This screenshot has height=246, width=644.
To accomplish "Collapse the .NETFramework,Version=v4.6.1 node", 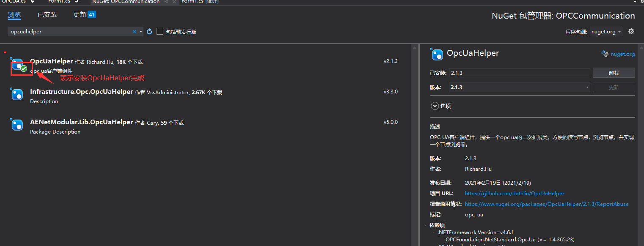I will [x=434, y=233].
